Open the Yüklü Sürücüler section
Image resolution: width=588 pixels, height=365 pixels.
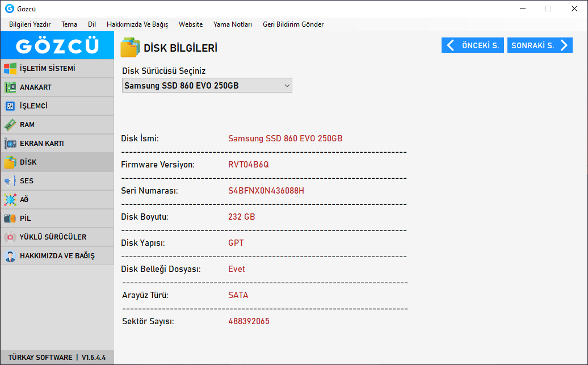(x=57, y=237)
